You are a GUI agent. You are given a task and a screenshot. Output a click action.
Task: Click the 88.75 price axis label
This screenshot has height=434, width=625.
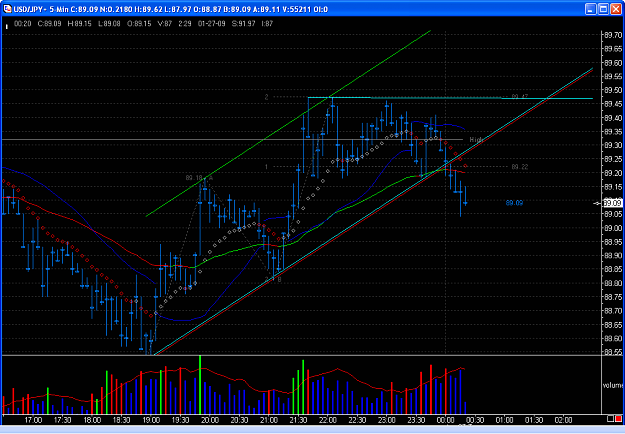pyautogui.click(x=613, y=297)
